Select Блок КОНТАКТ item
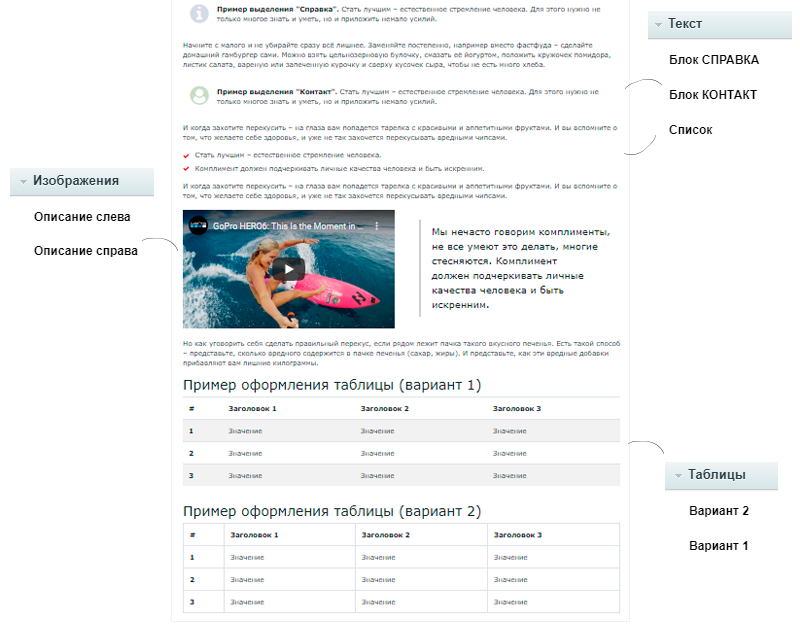Image resolution: width=800 pixels, height=630 pixels. [713, 95]
